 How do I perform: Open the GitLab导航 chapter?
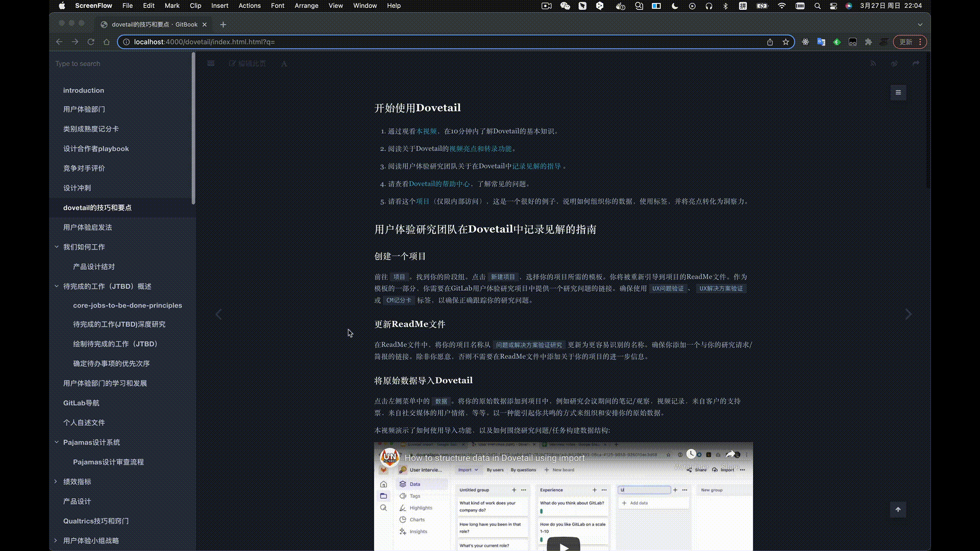click(x=81, y=403)
